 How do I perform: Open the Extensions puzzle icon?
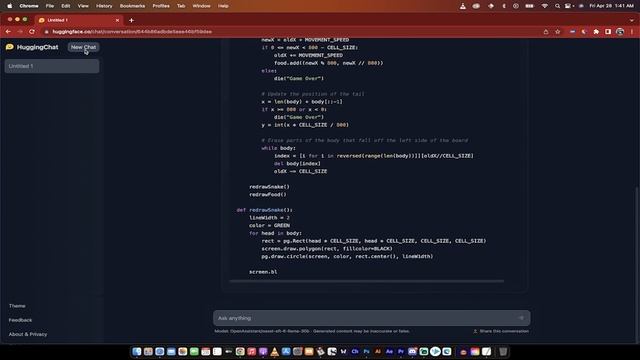click(x=596, y=31)
